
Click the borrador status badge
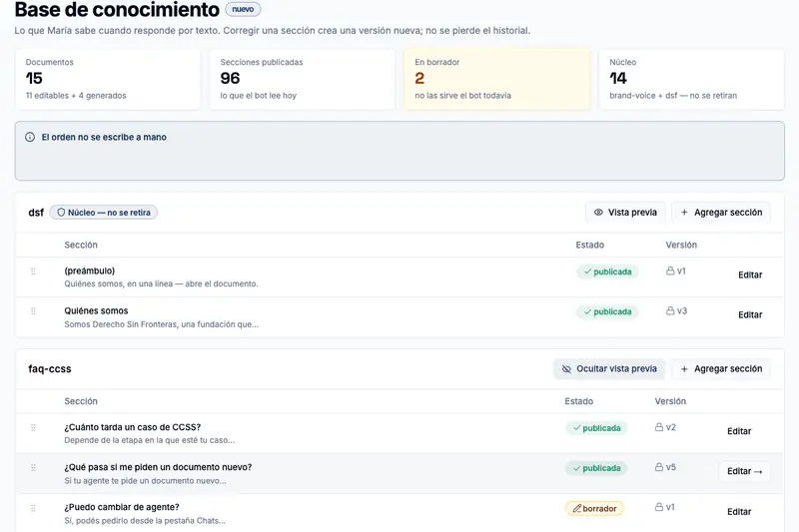point(594,509)
